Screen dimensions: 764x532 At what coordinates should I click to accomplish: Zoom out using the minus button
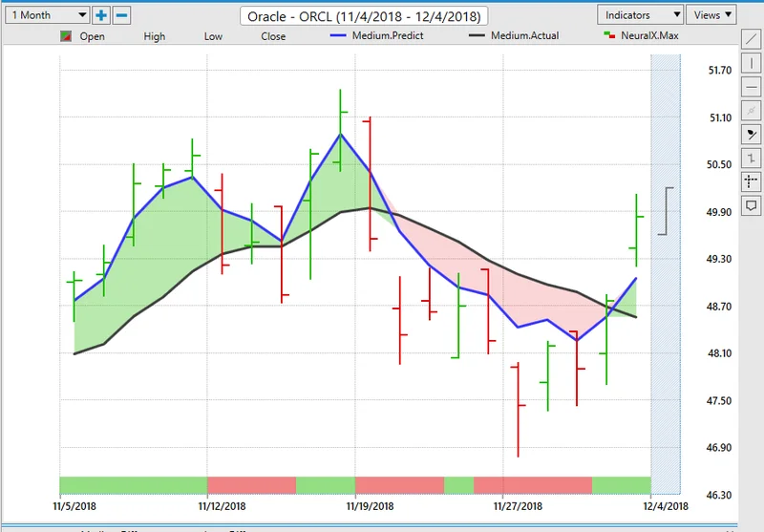point(121,16)
